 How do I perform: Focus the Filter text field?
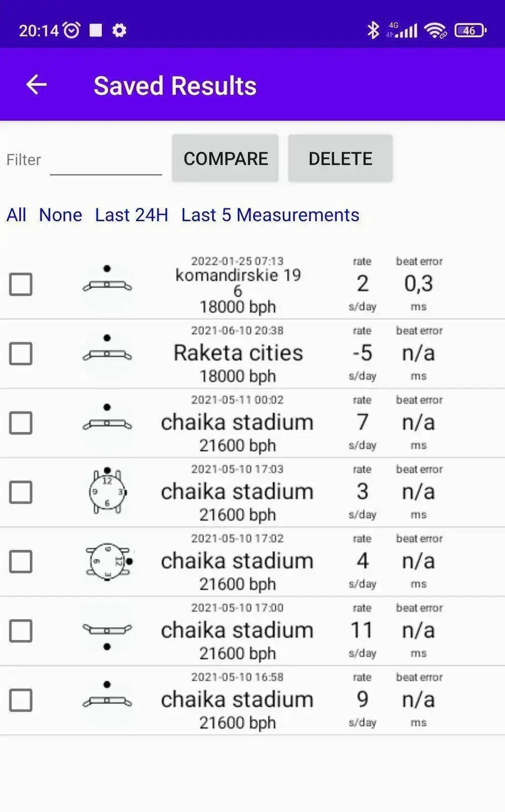(106, 159)
